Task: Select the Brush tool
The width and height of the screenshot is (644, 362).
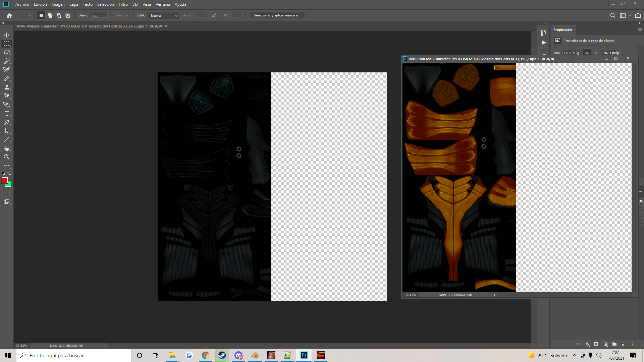Action: 7,78
